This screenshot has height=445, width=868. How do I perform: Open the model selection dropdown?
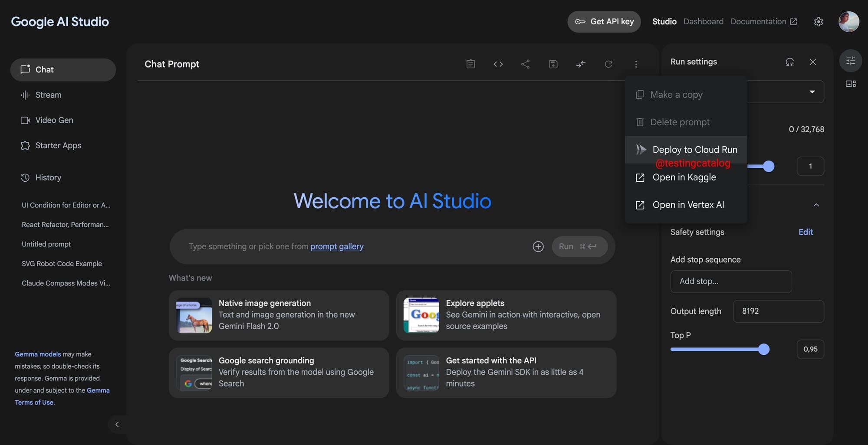point(811,92)
